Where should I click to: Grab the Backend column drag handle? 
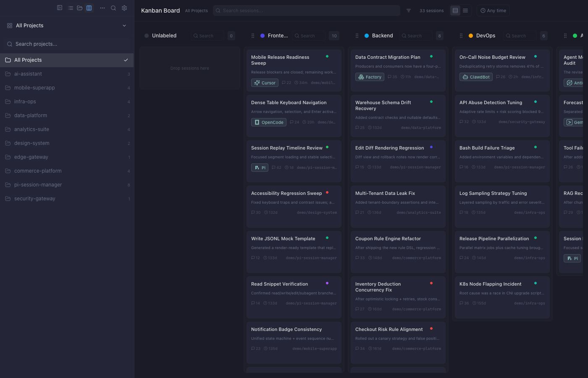[x=357, y=36]
